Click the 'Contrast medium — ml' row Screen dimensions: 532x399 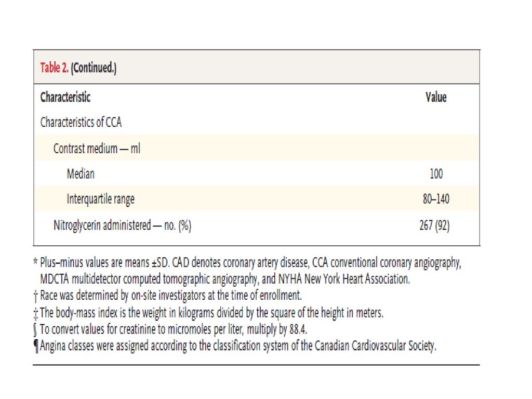pos(257,148)
